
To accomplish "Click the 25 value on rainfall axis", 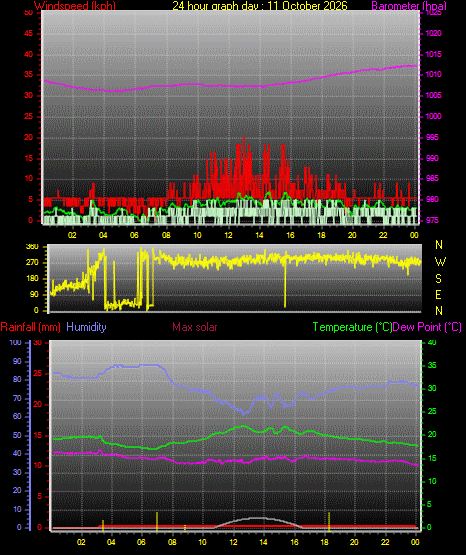I will tap(38, 373).
